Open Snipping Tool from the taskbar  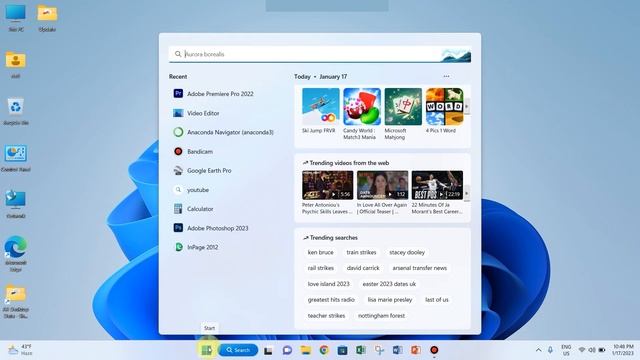pyautogui.click(x=379, y=350)
